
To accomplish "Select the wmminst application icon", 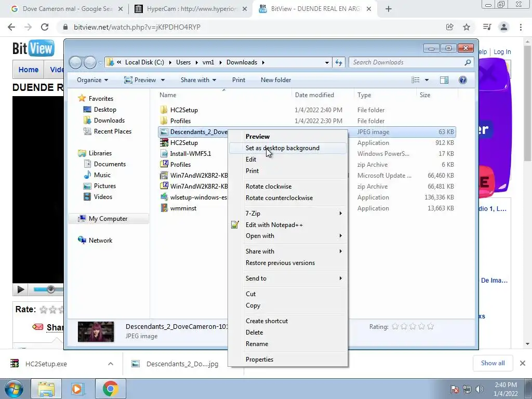I will 164,208.
